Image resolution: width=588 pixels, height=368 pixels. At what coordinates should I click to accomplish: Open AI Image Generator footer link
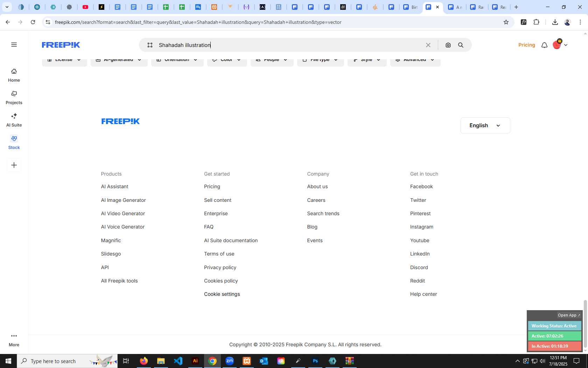tap(124, 200)
